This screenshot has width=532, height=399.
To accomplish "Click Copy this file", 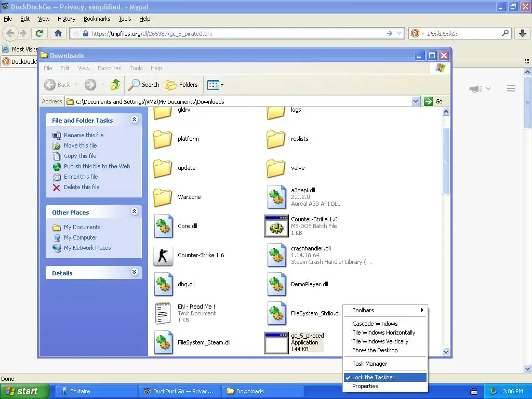I will (80, 156).
